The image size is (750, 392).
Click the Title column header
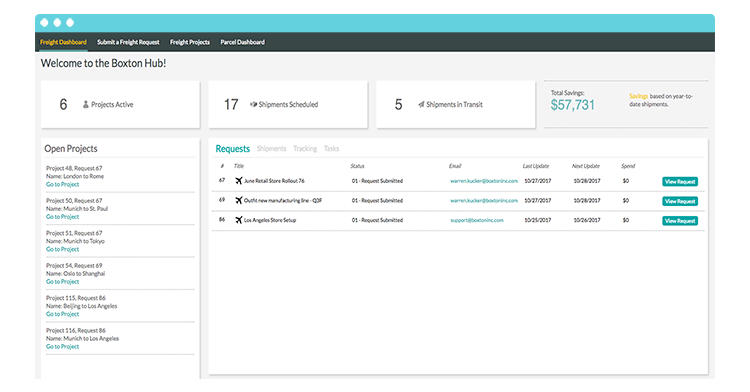pos(239,166)
